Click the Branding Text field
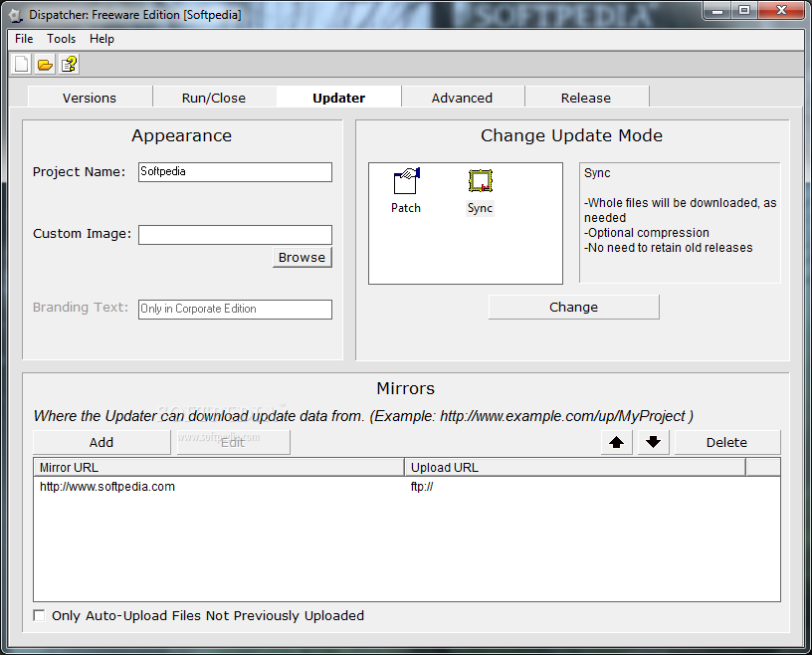Viewport: 812px width, 655px height. click(x=235, y=310)
